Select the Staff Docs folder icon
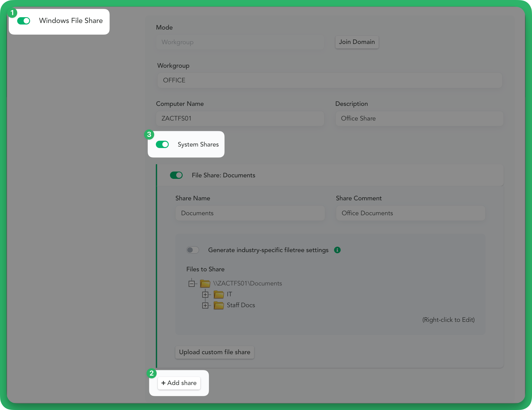Viewport: 532px width, 410px height. point(218,305)
